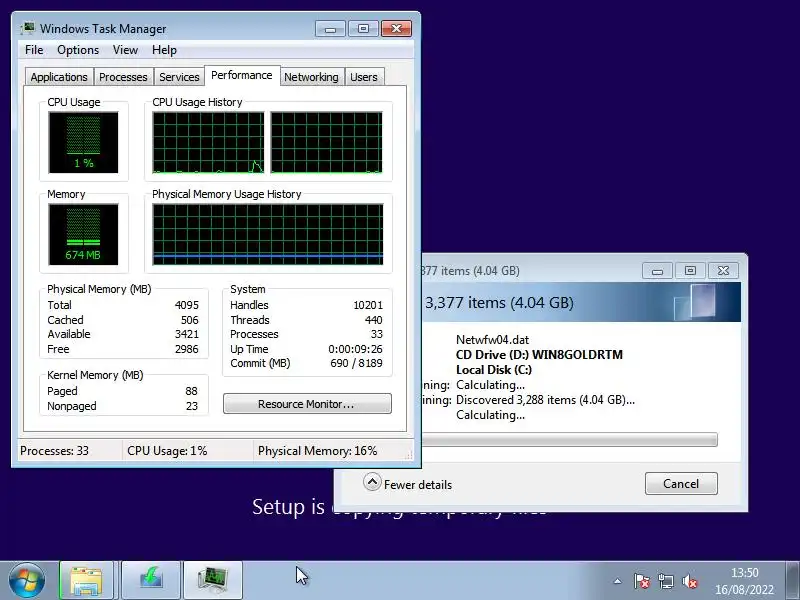Click the 3,377 items (4.04 GB) heading
800x600 pixels.
click(499, 303)
